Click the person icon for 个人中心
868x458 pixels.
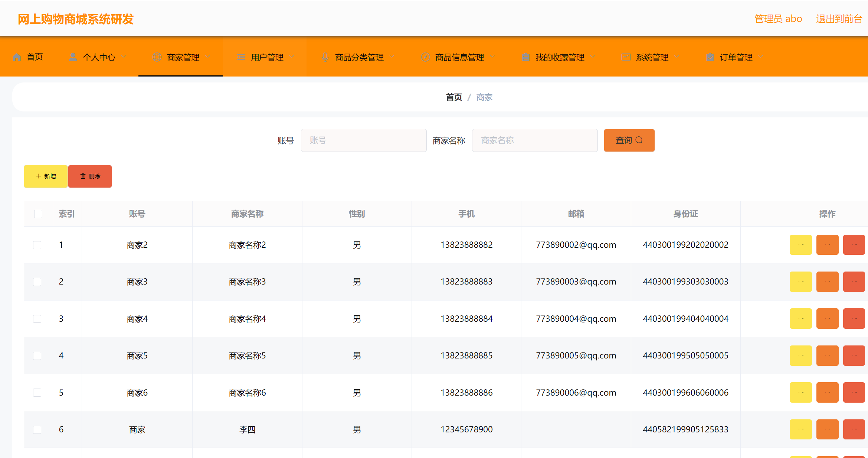(73, 56)
